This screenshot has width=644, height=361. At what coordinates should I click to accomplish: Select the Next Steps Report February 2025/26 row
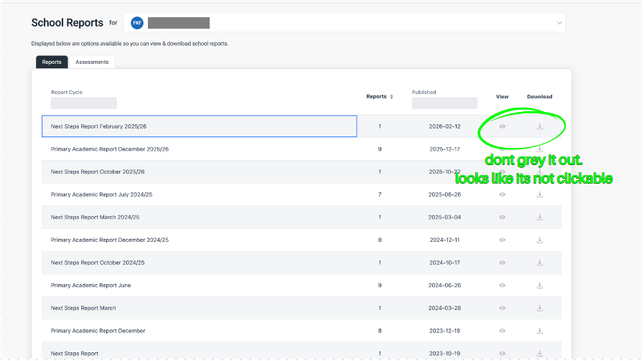[200, 126]
